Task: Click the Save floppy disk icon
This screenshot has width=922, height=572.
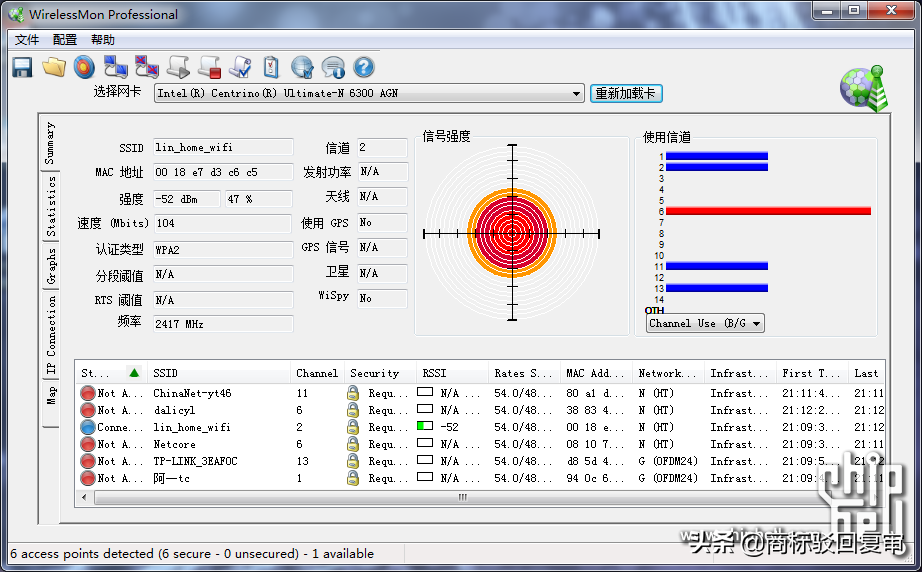Action: click(x=22, y=68)
